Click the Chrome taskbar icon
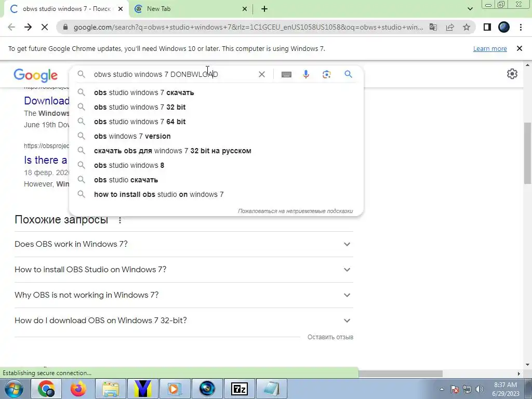Viewport: 532px width, 399px height. [46, 389]
